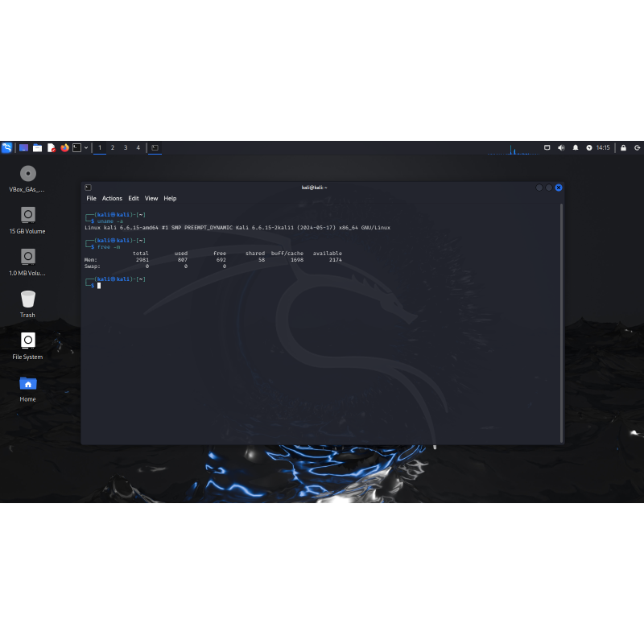Launch Firefox from the top panel

[x=64, y=148]
